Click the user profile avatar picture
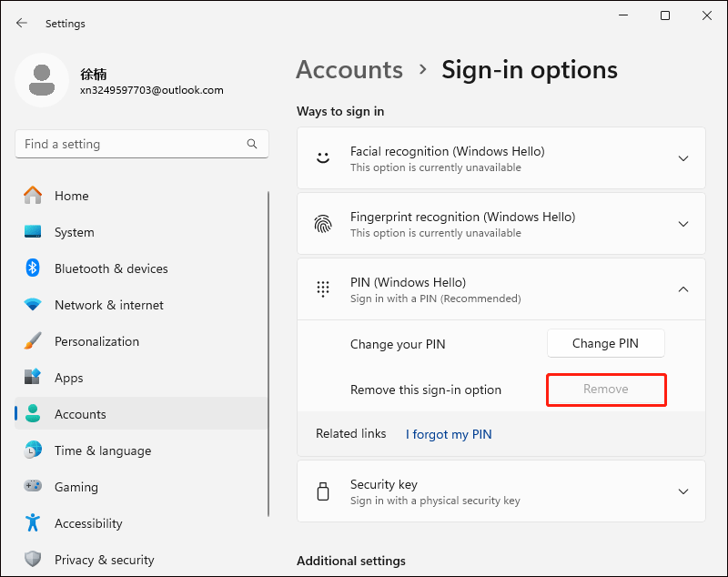Image resolution: width=728 pixels, height=577 pixels. point(42,80)
